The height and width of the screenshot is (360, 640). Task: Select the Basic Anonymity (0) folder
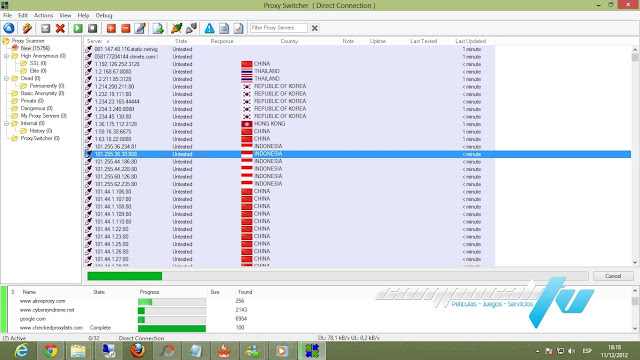click(42, 93)
